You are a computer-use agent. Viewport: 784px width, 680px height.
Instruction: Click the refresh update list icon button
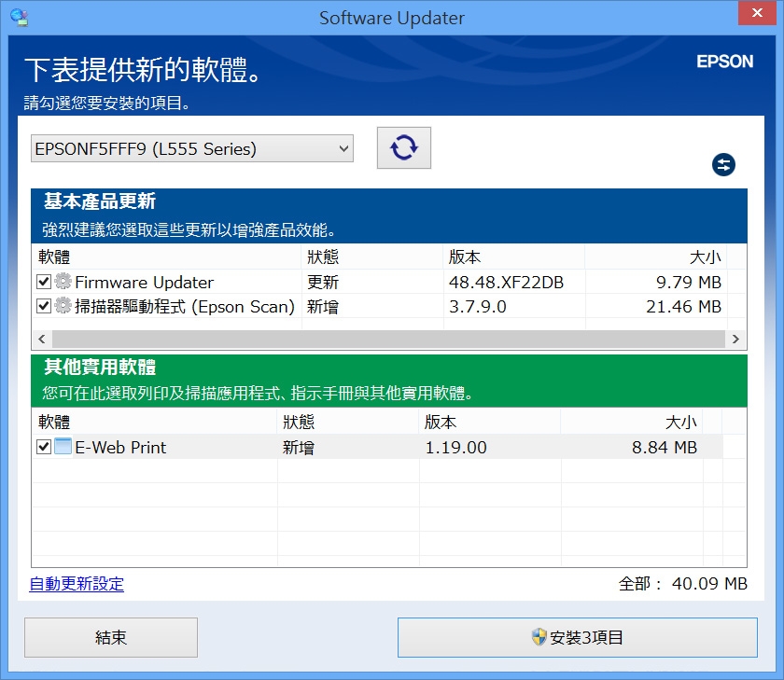click(403, 148)
